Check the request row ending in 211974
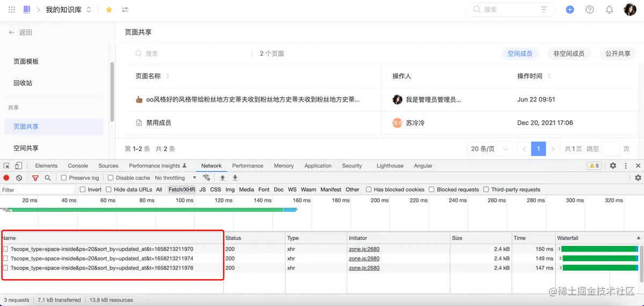 [x=6, y=258]
